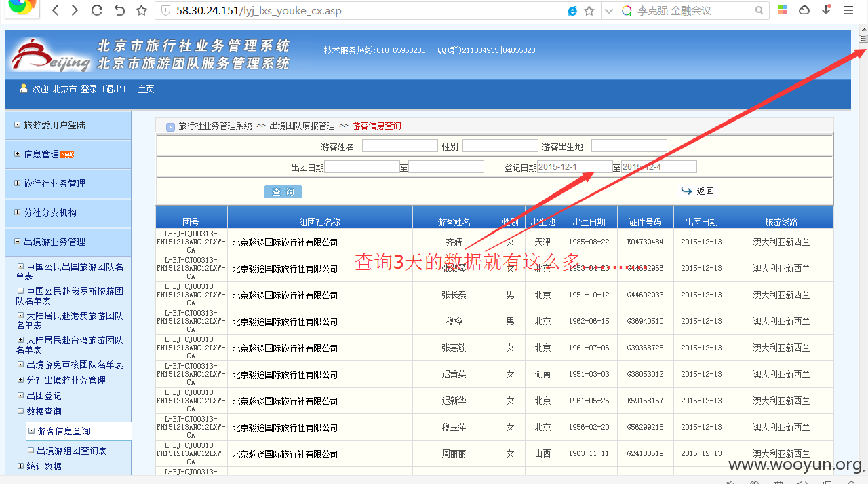868x484 pixels.
Task: Click birth date 1951-03-03
Action: click(589, 375)
